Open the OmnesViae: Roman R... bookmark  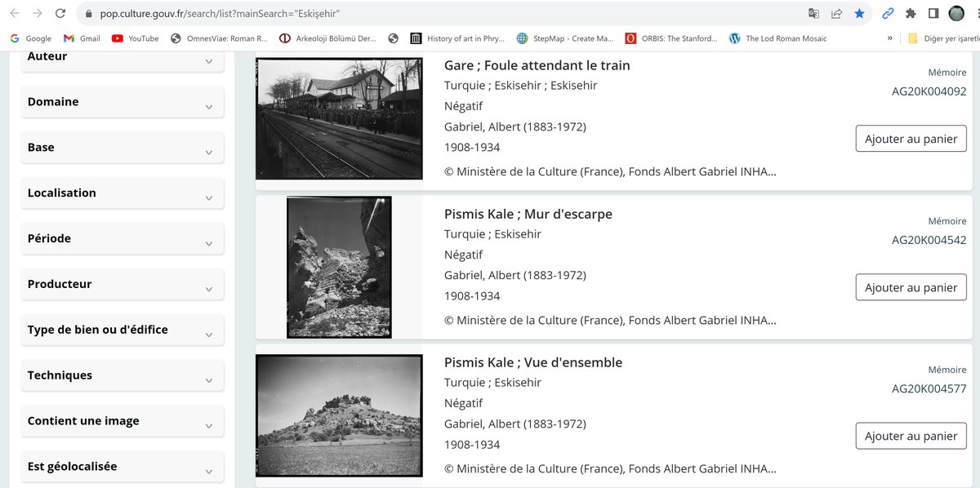(x=219, y=38)
